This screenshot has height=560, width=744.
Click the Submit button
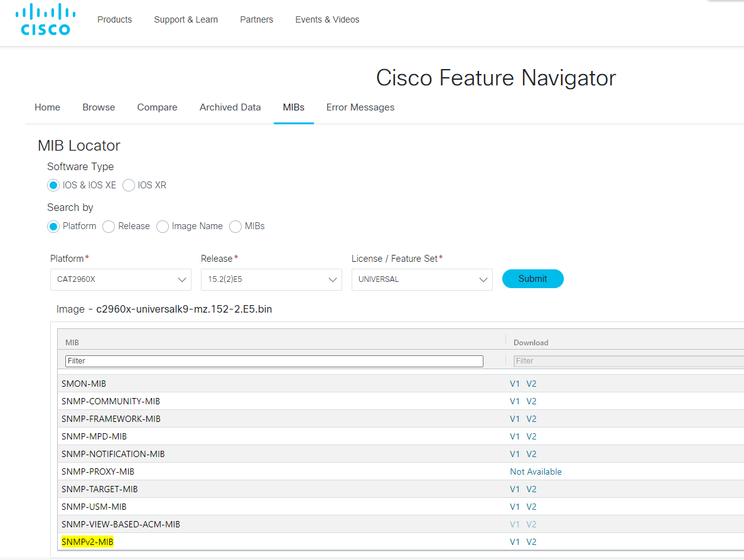pyautogui.click(x=533, y=279)
